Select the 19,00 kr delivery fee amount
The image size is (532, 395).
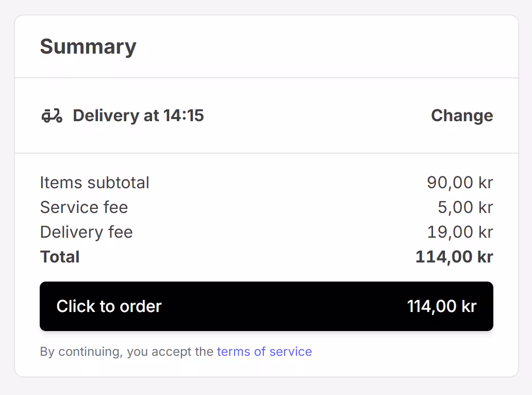460,232
